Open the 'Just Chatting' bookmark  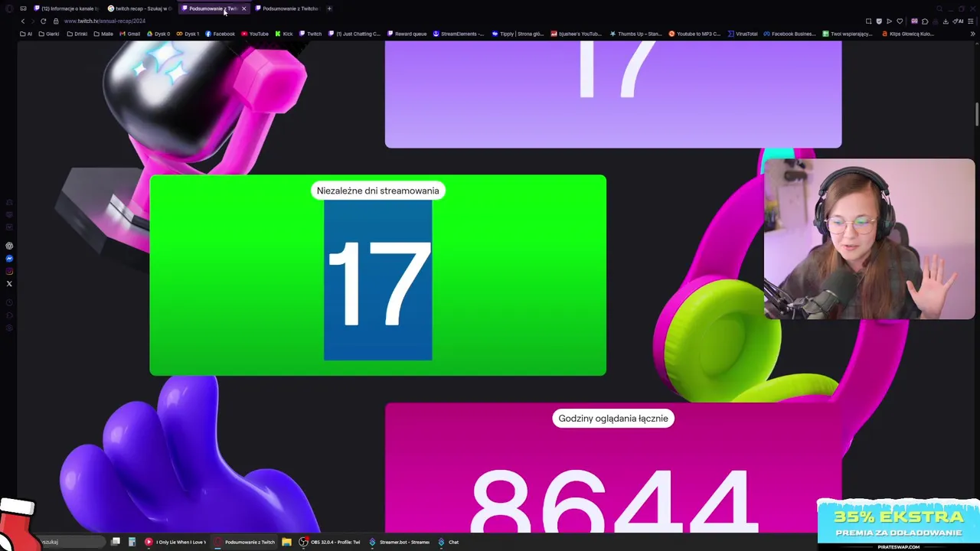354,34
